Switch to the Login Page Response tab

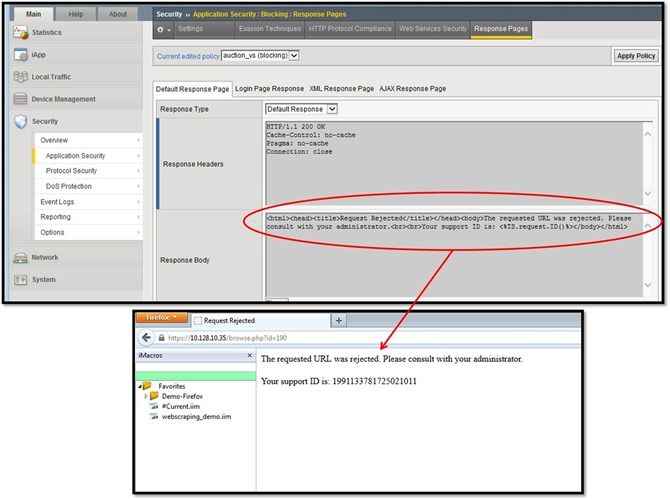coord(270,89)
